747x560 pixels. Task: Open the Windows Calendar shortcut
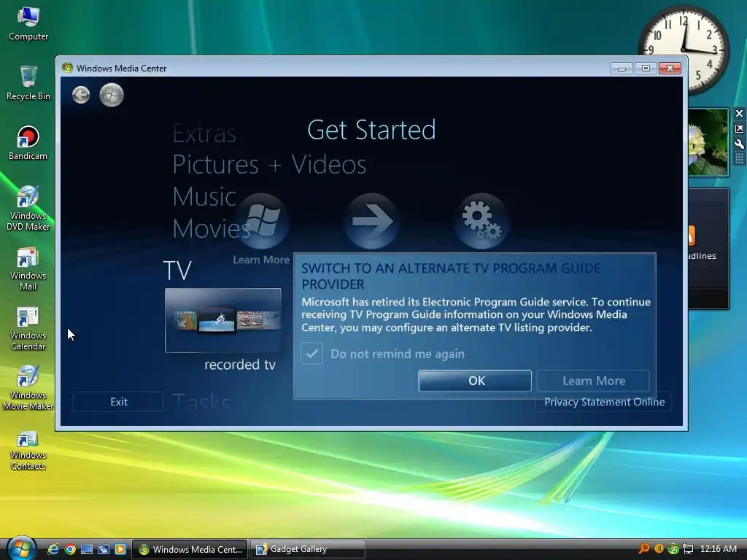tap(28, 328)
